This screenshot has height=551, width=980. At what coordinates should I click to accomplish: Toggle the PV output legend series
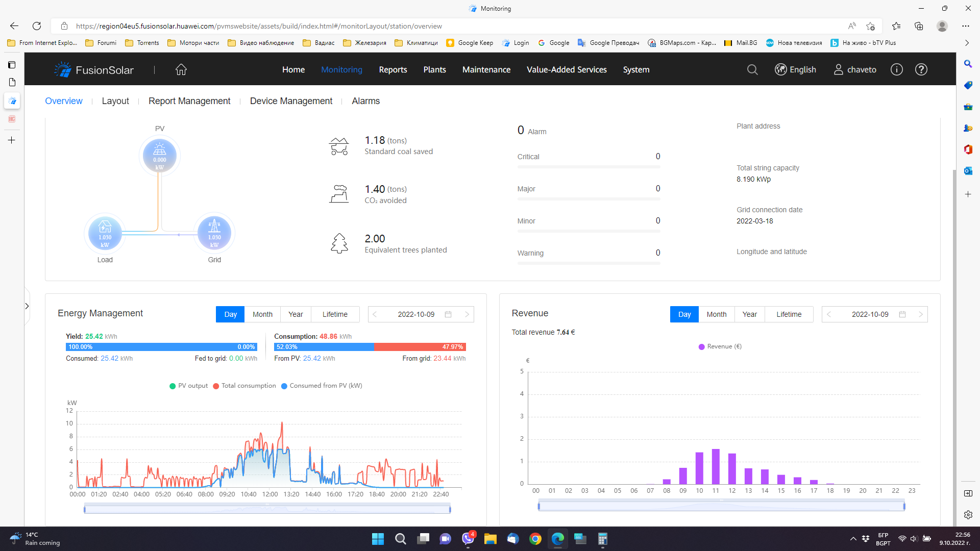click(x=188, y=386)
